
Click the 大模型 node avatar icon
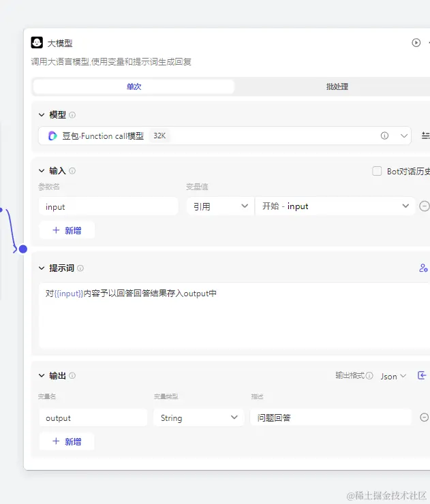point(37,42)
